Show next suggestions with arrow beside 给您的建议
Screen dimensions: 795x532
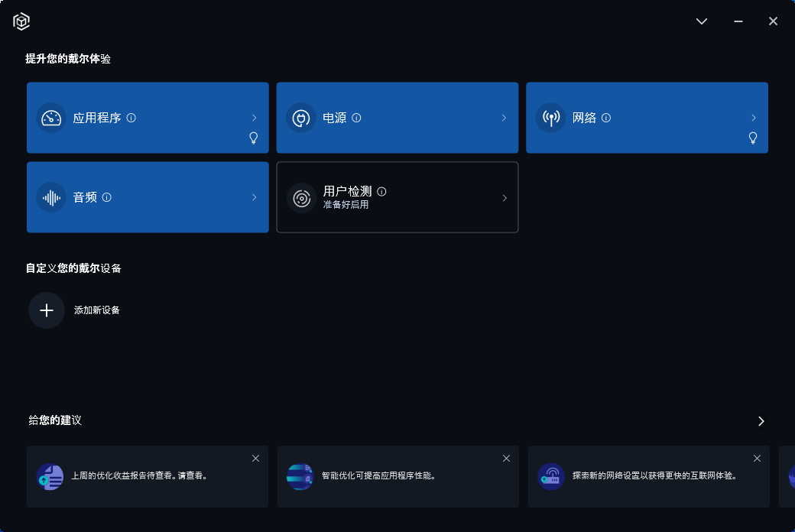point(761,421)
